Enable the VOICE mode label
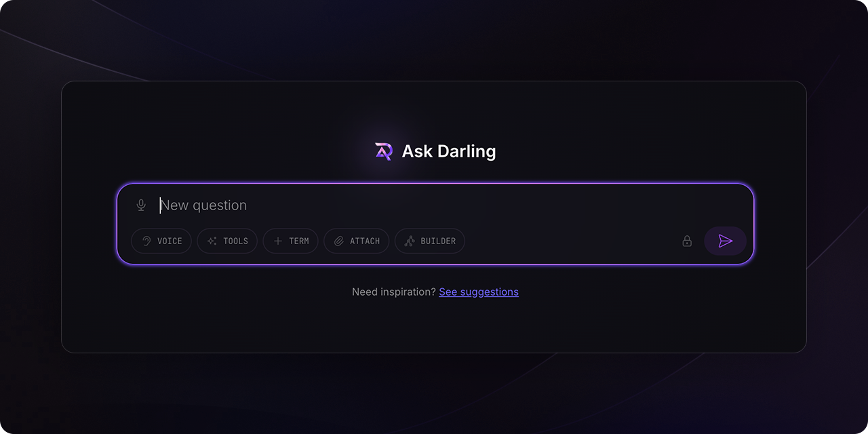 coord(170,241)
